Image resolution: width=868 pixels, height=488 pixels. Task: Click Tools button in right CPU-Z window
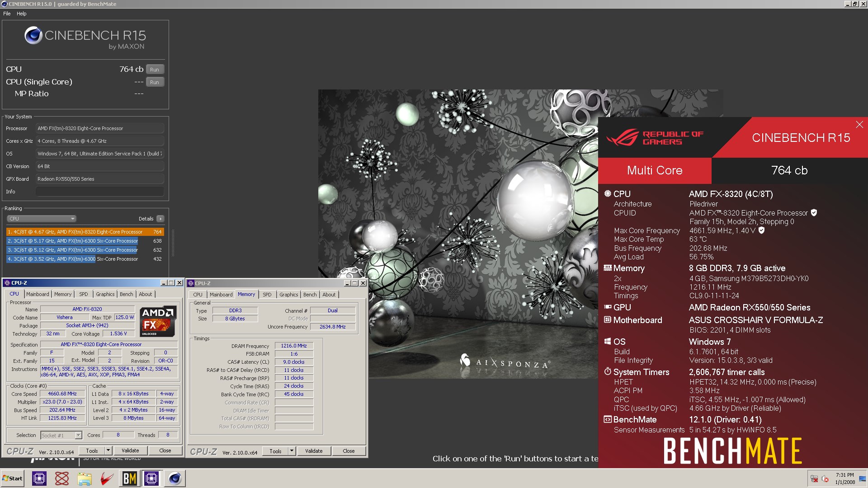coord(276,451)
